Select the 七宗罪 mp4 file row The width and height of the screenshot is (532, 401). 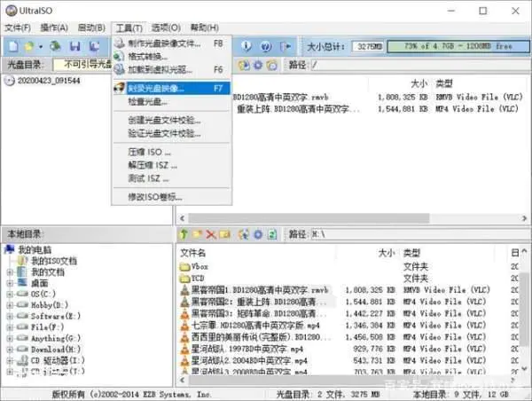click(256, 326)
